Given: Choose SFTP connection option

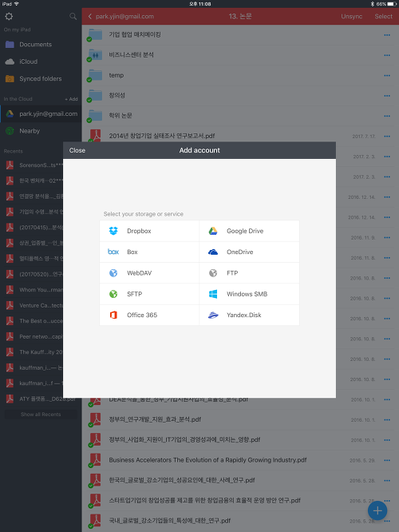Looking at the screenshot, I should point(149,294).
